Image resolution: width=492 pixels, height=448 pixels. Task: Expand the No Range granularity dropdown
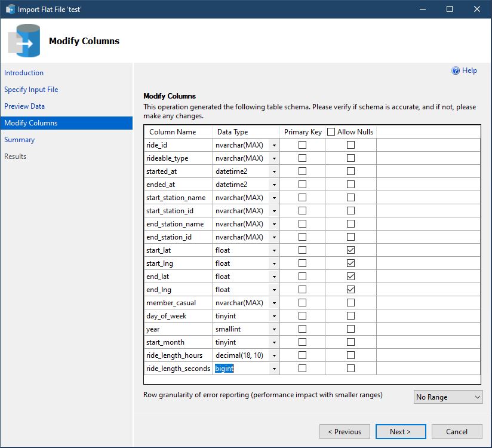pyautogui.click(x=448, y=397)
